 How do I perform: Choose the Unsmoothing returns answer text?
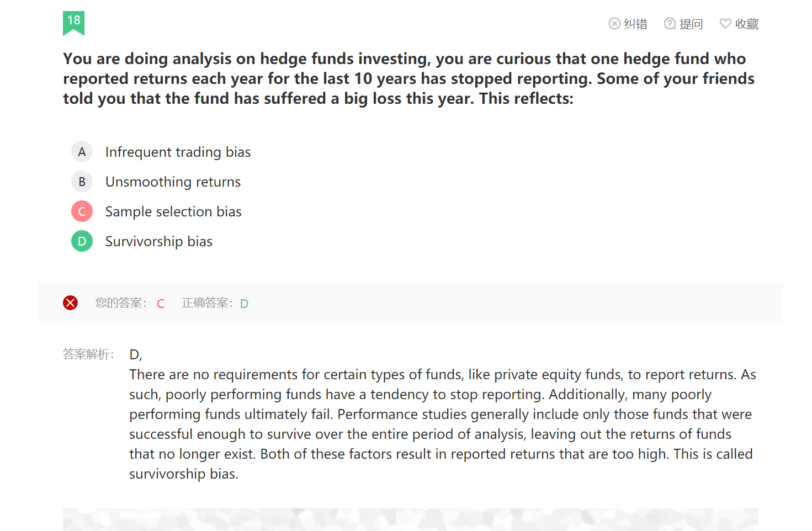coord(173,182)
